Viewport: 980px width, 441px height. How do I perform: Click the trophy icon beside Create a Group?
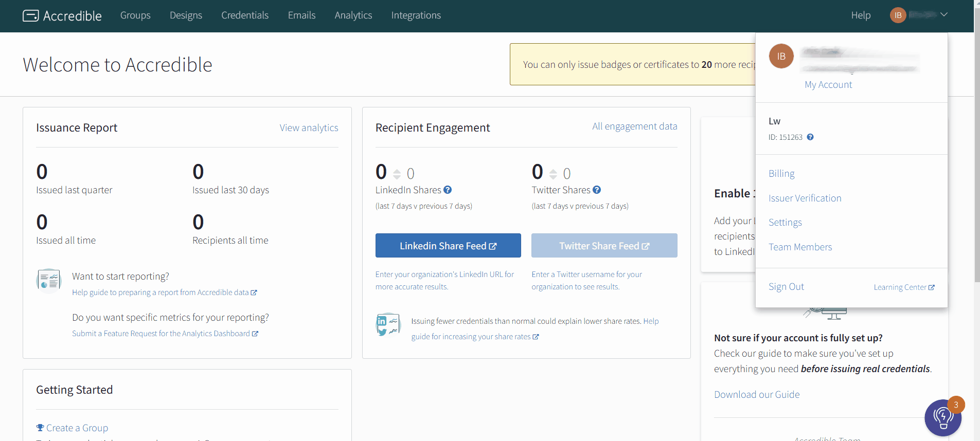(40, 428)
